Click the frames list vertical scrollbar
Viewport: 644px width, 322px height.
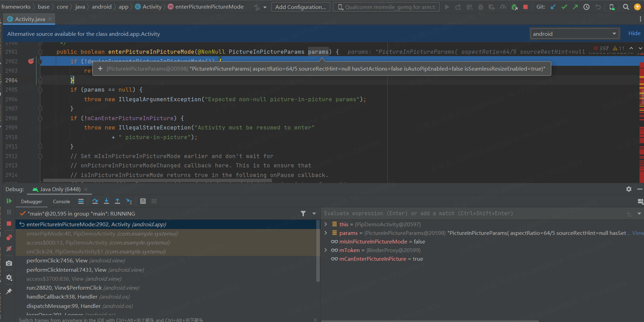pos(318,251)
